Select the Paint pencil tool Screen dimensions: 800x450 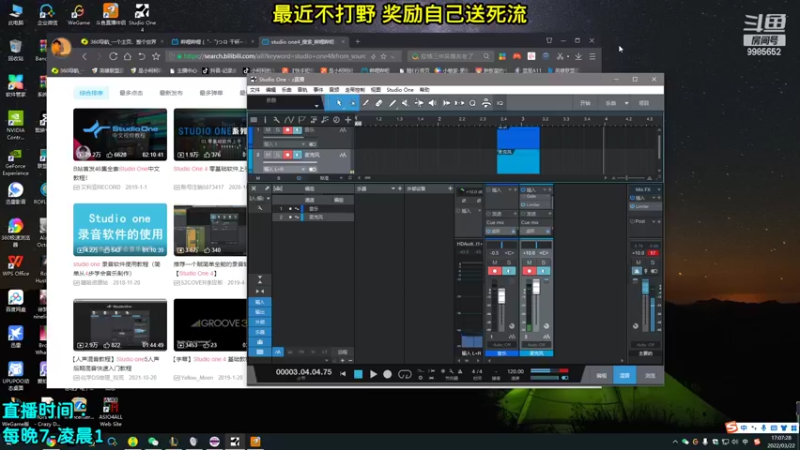pyautogui.click(x=392, y=103)
